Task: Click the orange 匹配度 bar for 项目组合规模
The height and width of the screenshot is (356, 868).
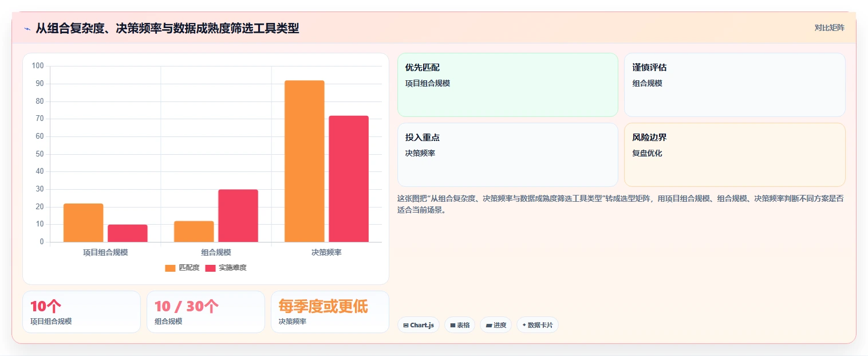Action: tap(84, 222)
